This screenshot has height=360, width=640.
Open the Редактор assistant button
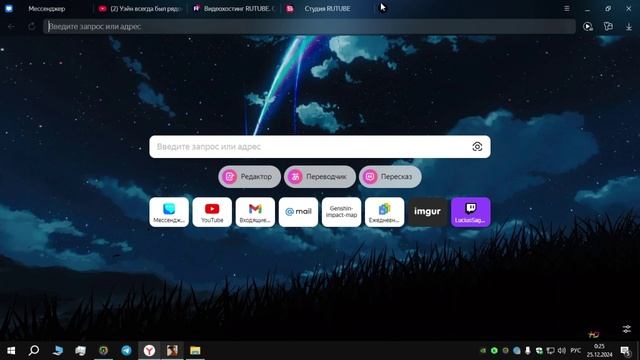pos(249,177)
